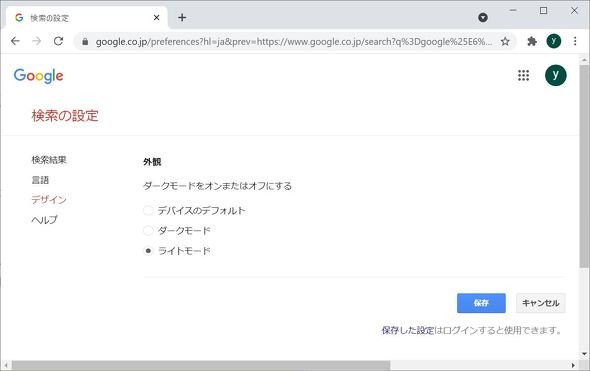Image resolution: width=590 pixels, height=371 pixels.
Task: Click the blue 保存 button
Action: point(481,303)
